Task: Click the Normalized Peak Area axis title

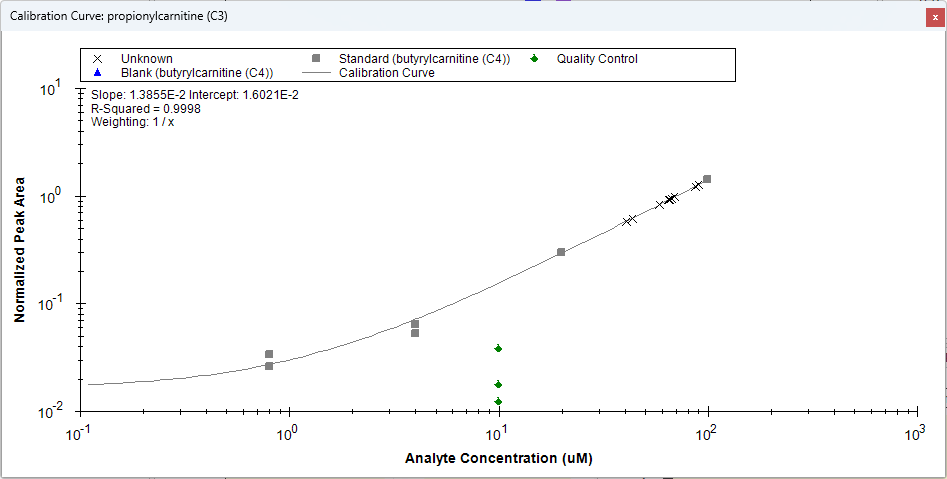Action: (19, 250)
